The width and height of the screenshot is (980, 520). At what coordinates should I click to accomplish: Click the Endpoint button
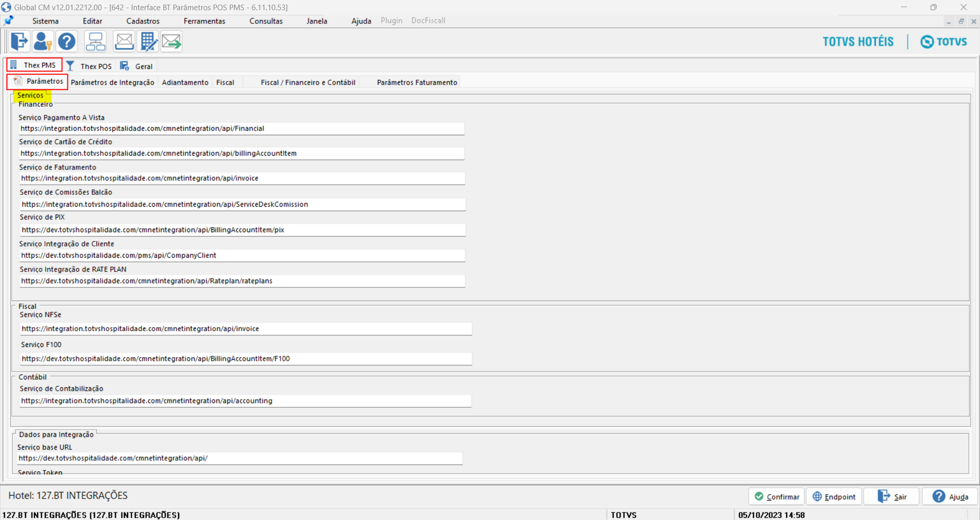[834, 497]
